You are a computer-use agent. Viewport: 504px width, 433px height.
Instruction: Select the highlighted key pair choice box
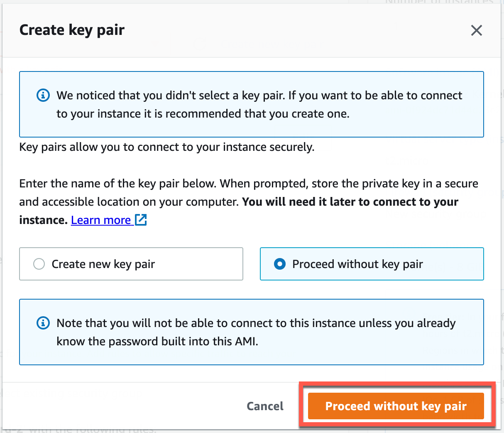pos(372,264)
